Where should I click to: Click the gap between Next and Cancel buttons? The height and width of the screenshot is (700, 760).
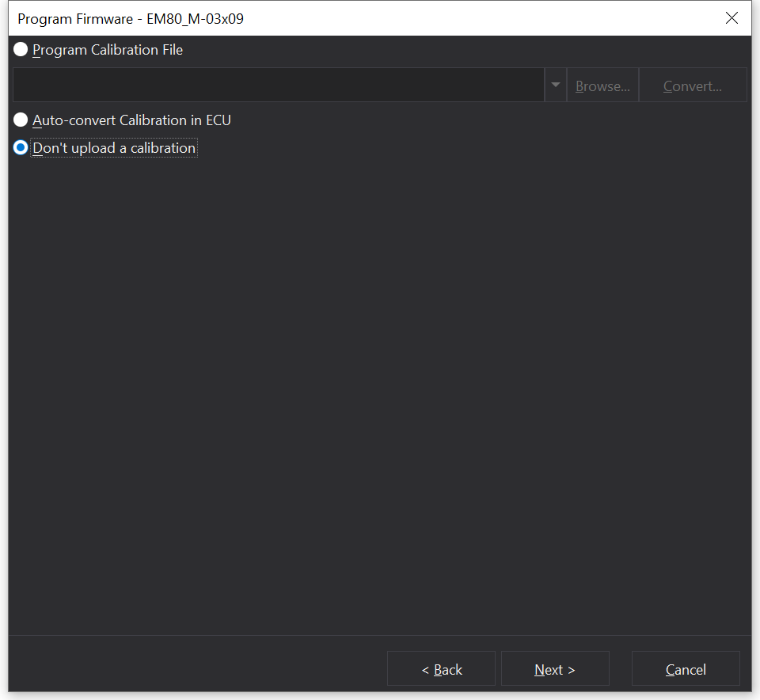pyautogui.click(x=621, y=669)
